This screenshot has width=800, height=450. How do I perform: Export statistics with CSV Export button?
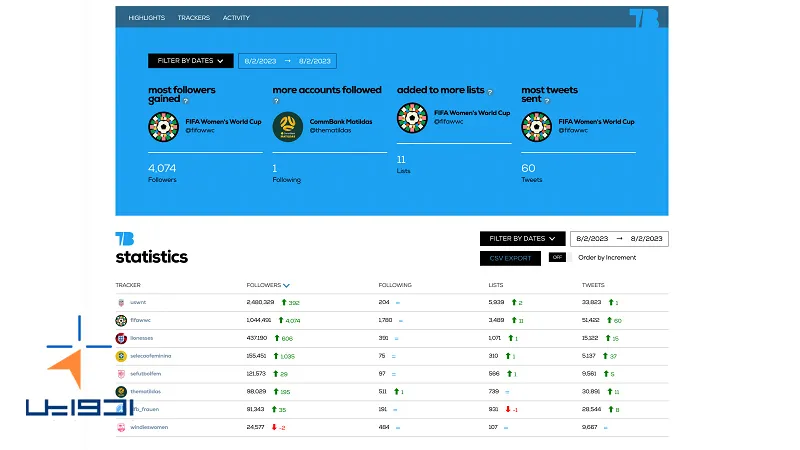pyautogui.click(x=510, y=258)
